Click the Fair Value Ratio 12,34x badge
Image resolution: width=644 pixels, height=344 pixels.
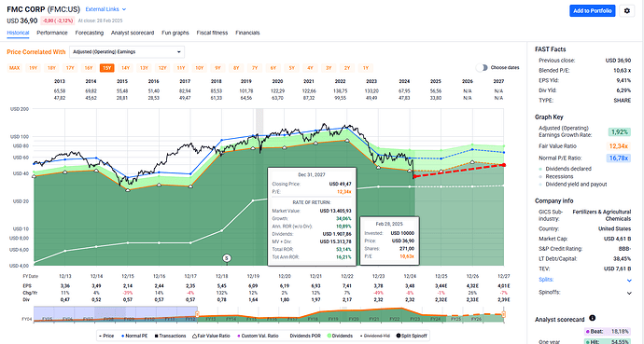[x=619, y=146]
